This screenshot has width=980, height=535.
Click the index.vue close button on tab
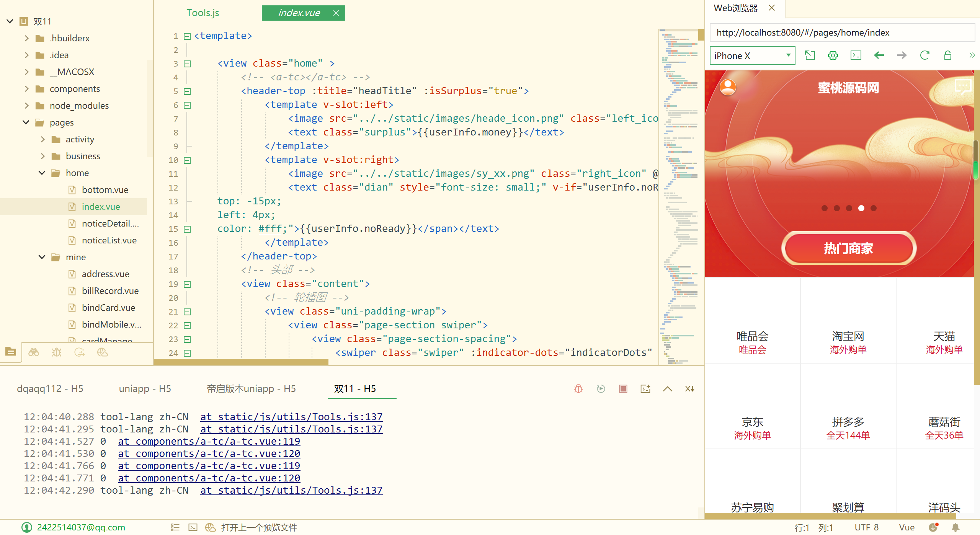pos(335,12)
